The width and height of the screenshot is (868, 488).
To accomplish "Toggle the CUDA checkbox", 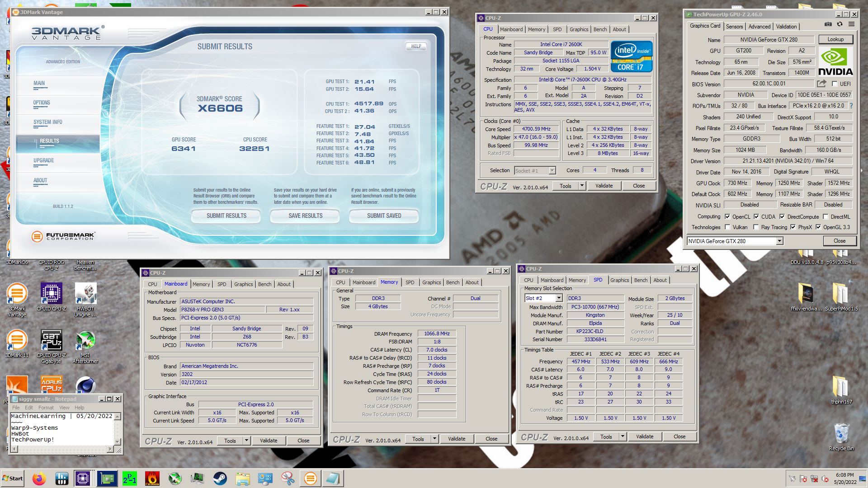I will 756,216.
